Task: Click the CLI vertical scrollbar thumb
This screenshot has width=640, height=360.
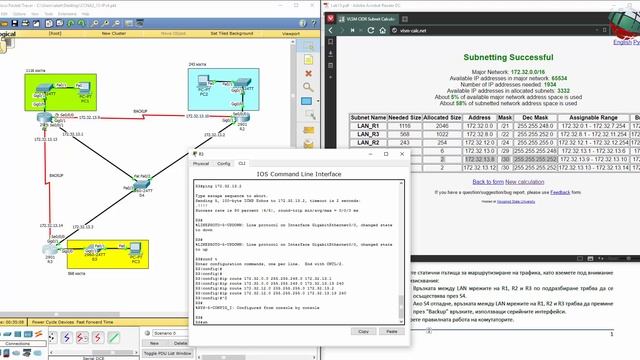Action: pyautogui.click(x=401, y=306)
